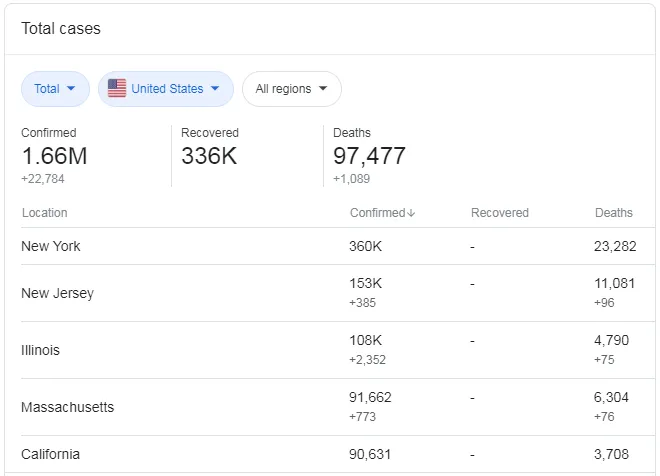Select the Massachusetts row
The height and width of the screenshot is (476, 660).
[67, 407]
